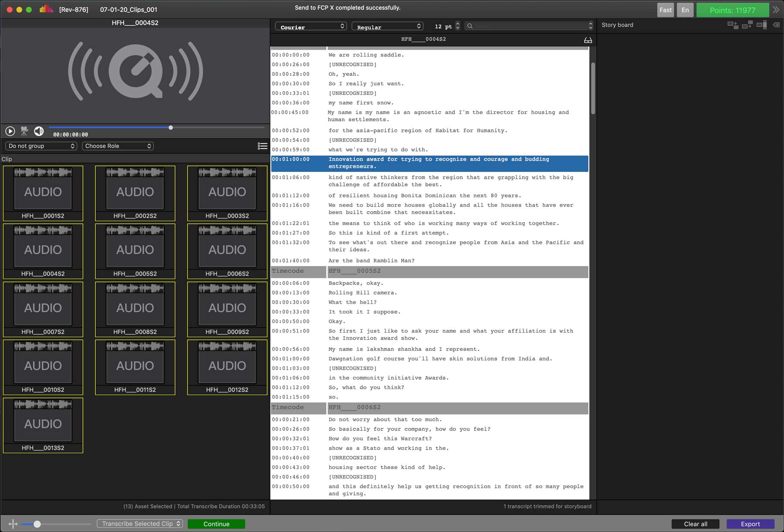Select audio clip HFH___0011S2
The width and height of the screenshot is (784, 532).
135,367
